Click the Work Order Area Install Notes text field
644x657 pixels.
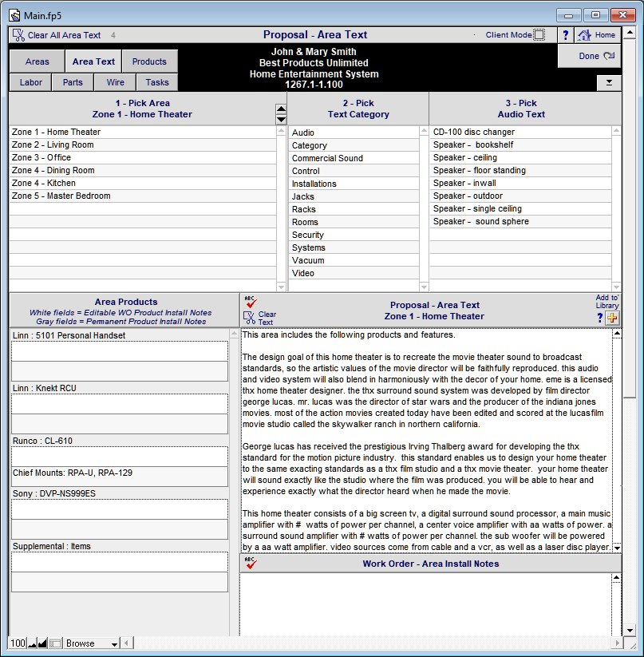point(426,604)
